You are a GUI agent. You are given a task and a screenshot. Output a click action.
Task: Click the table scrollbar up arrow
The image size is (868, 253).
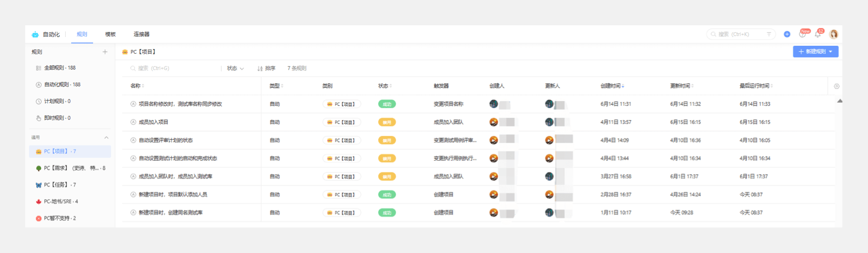click(840, 101)
